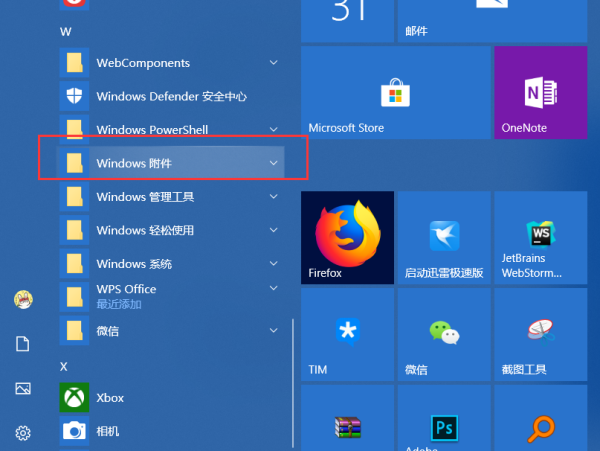Open the orange magnifier search tile
This screenshot has width=600, height=451.
(x=541, y=418)
